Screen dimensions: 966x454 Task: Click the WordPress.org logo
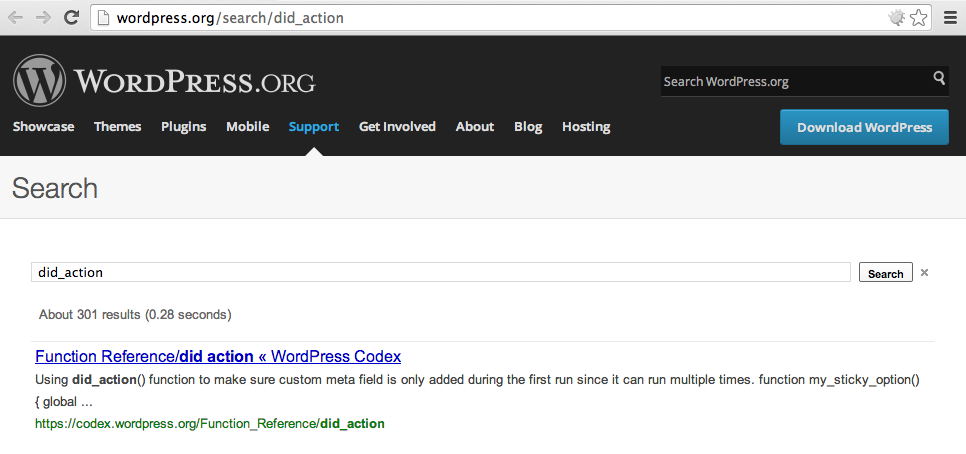point(164,81)
